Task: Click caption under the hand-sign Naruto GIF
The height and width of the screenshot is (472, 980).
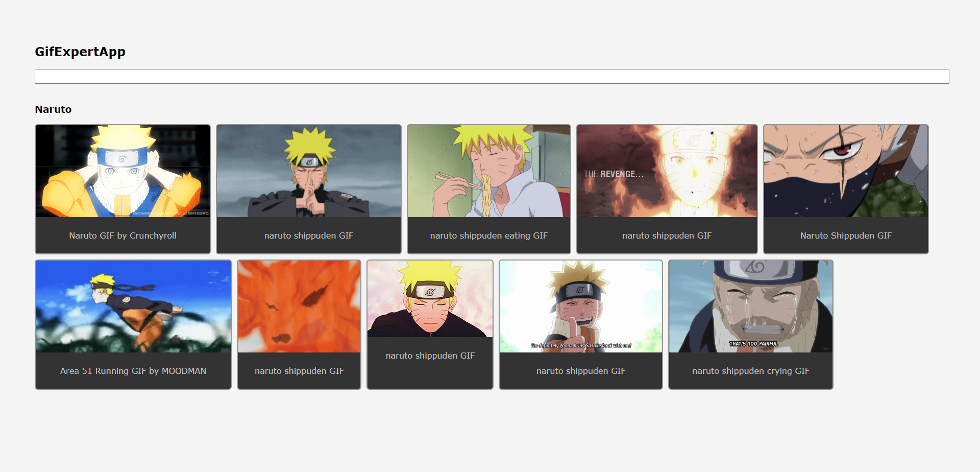Action: coord(309,235)
